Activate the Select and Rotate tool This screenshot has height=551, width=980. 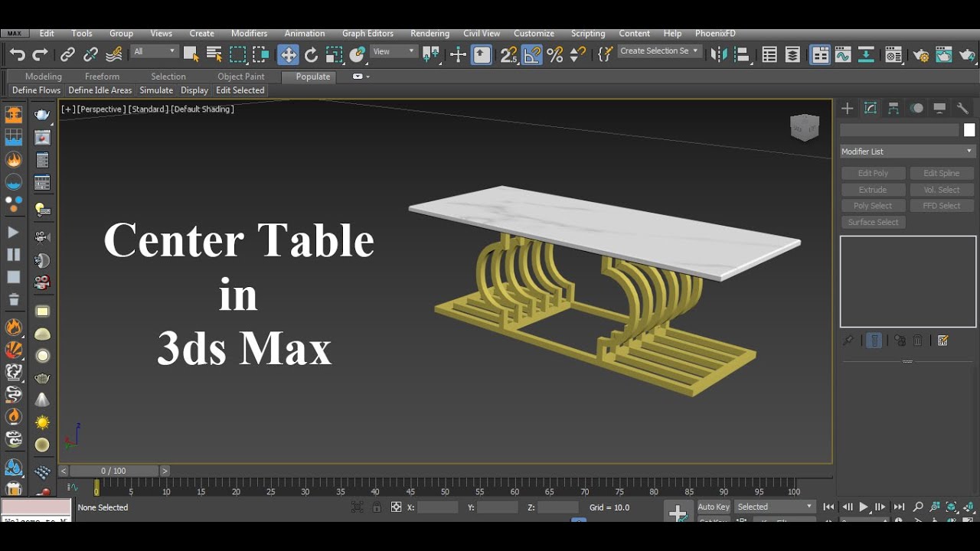311,54
